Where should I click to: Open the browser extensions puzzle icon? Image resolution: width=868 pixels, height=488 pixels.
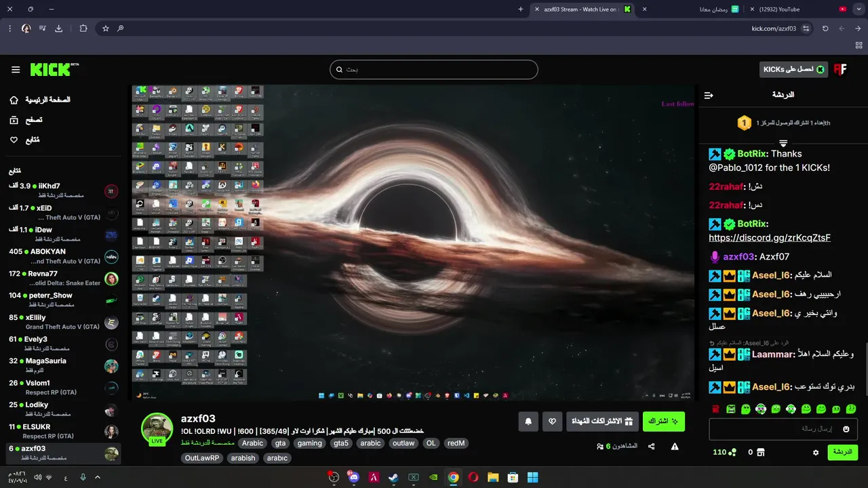click(x=83, y=28)
